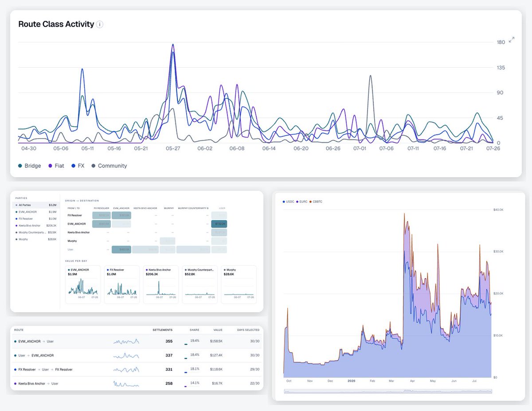Select the EVM_ANCHOR → User route row
Image resolution: width=532 pixels, height=411 pixels.
(137, 341)
